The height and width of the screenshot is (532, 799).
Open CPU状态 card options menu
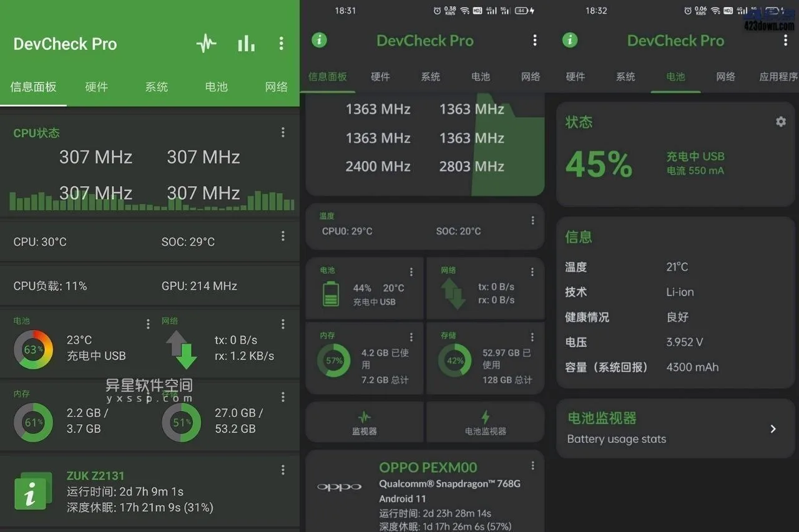tap(283, 132)
